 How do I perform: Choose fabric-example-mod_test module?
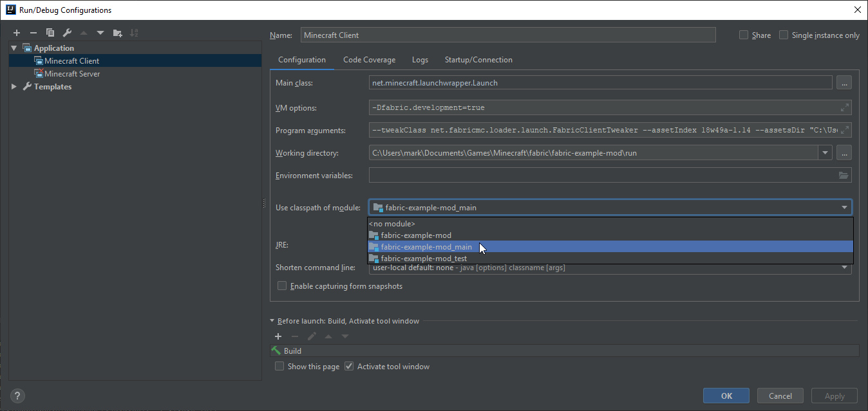coord(610,259)
